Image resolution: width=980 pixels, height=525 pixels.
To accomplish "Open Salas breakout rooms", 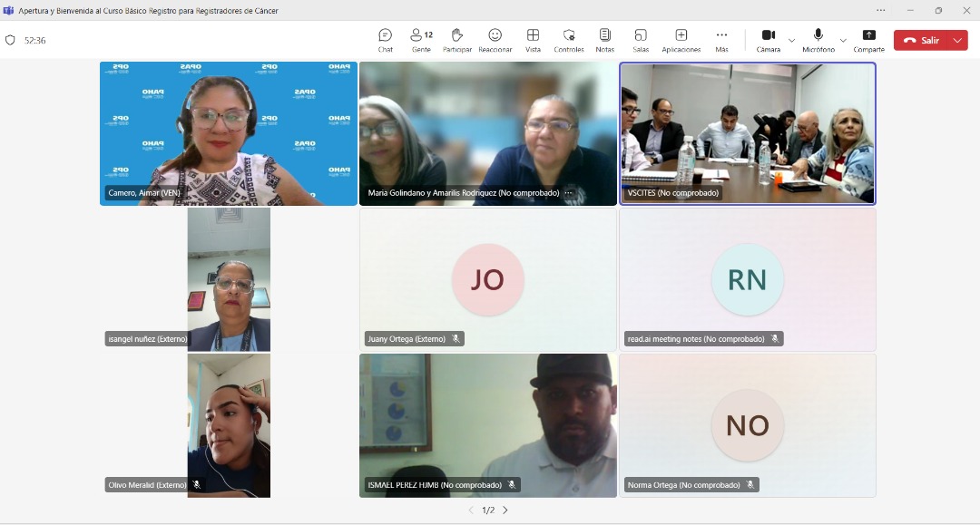I will click(x=641, y=40).
